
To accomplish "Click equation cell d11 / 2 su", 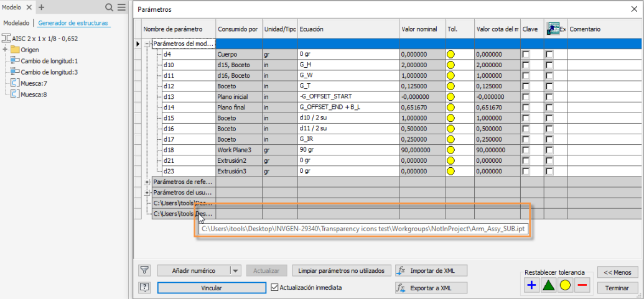I will click(348, 129).
